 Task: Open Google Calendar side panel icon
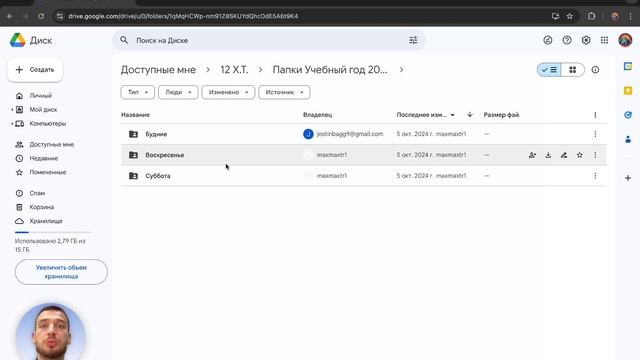(x=628, y=66)
